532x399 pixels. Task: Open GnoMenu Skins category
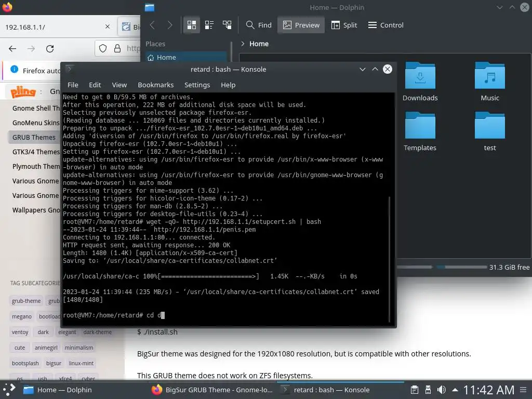tap(36, 123)
